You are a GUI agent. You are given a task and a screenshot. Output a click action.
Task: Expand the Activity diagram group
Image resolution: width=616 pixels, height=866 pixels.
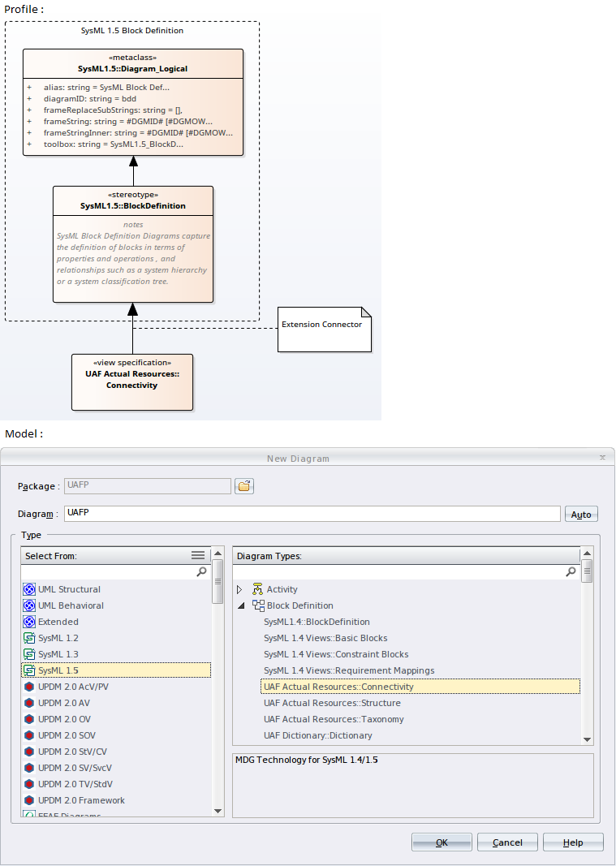coord(239,589)
